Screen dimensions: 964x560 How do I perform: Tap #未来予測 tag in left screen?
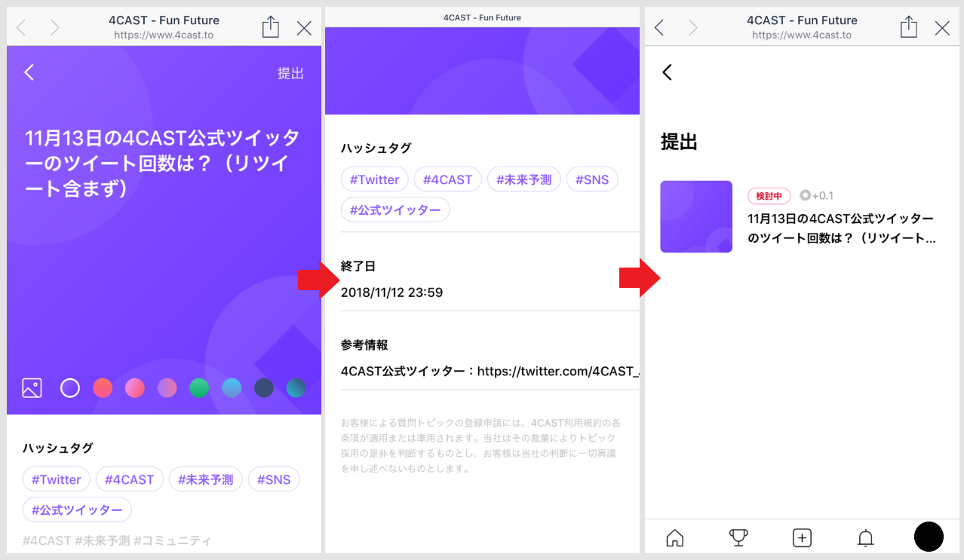[205, 479]
